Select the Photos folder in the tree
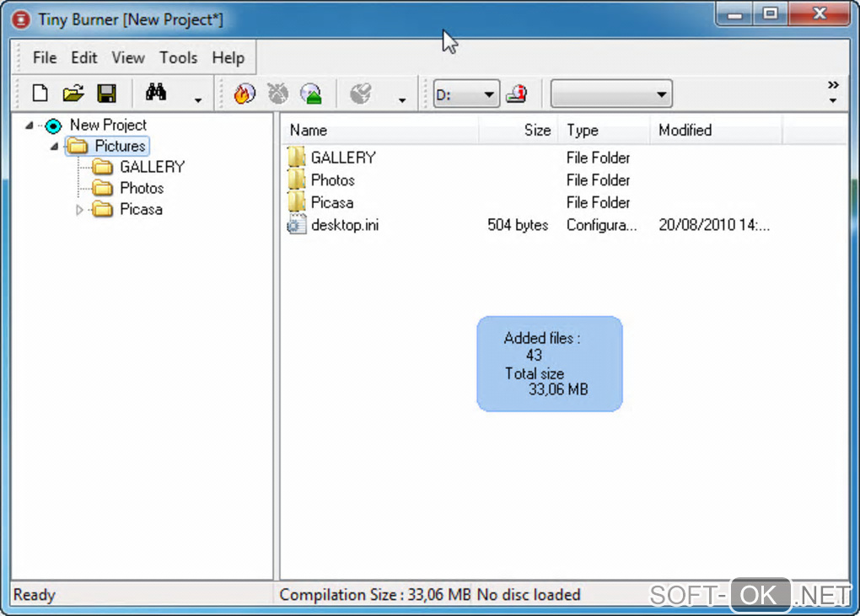The height and width of the screenshot is (616, 860). click(x=142, y=188)
